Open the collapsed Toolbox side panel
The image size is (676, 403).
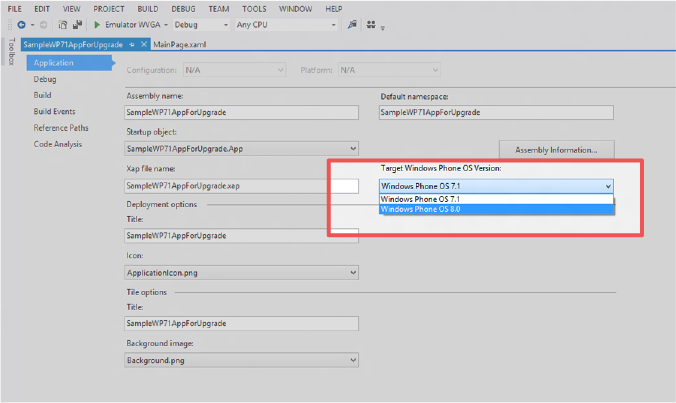point(12,52)
